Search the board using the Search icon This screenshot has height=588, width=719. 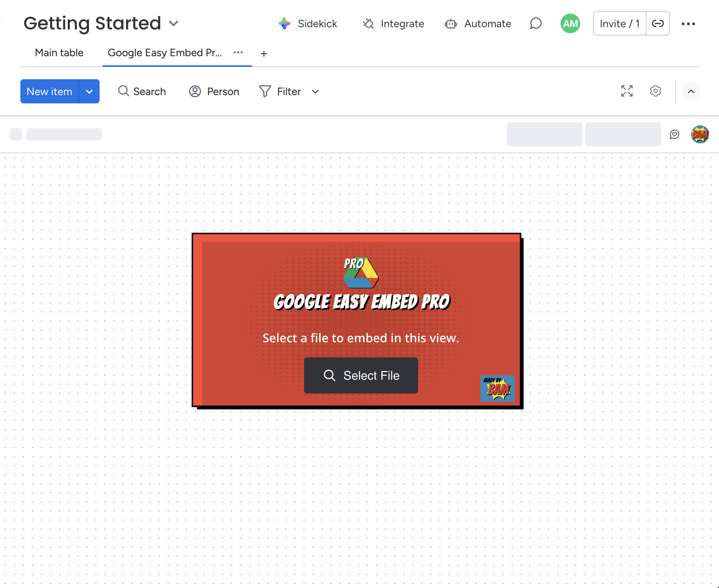click(141, 91)
